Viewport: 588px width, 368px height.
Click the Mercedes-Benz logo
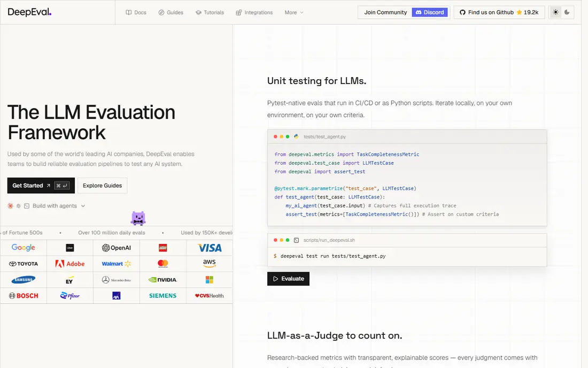click(116, 280)
